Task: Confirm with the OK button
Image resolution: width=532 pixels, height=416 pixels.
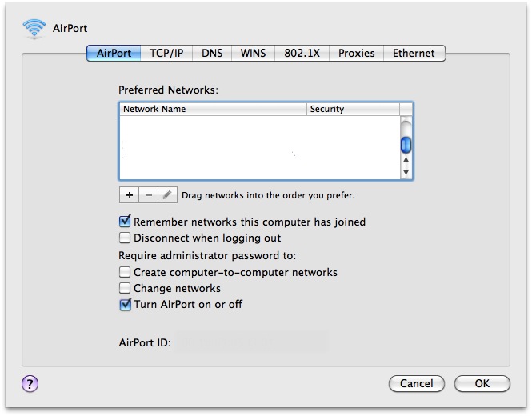Action: tap(482, 384)
